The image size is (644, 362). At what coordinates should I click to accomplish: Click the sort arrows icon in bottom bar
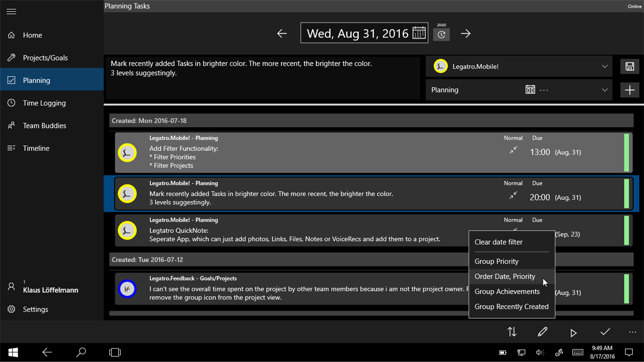tap(512, 332)
